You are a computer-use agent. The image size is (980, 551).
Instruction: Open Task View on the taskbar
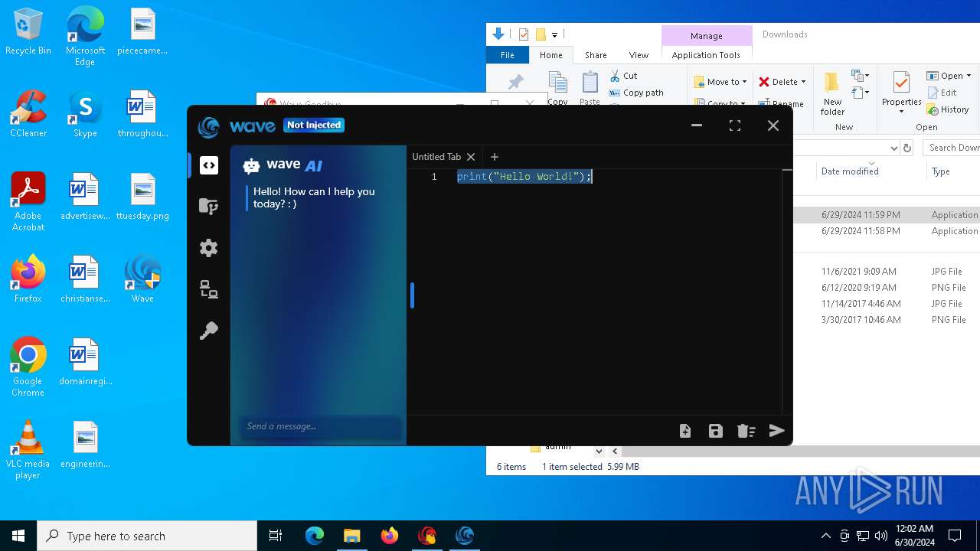276,536
